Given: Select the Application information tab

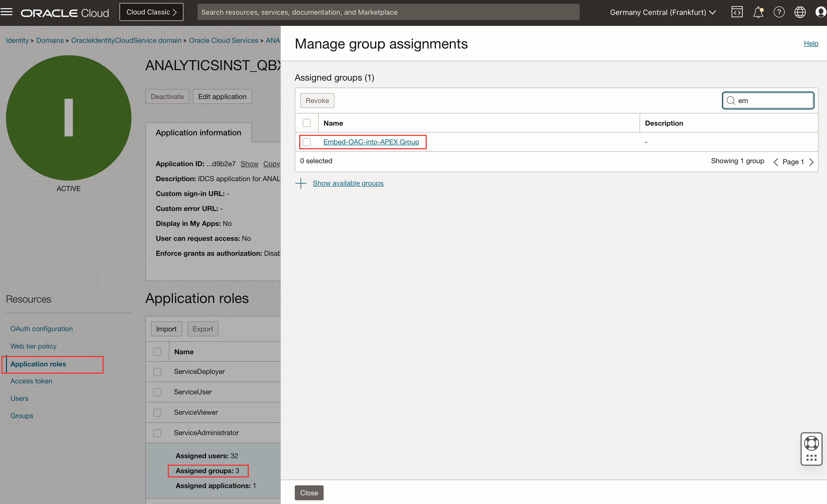Looking at the screenshot, I should tap(198, 132).
